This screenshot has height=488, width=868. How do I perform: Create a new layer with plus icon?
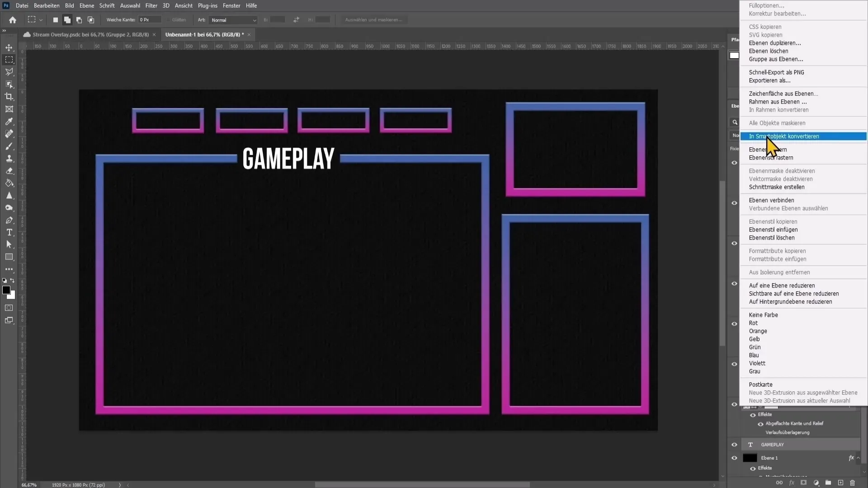840,483
